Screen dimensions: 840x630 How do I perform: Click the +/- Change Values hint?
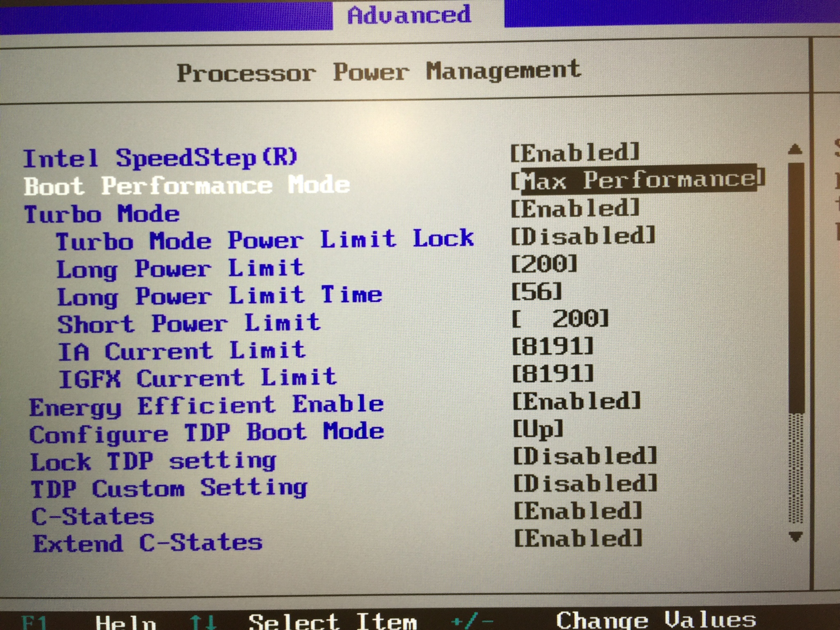click(603, 620)
